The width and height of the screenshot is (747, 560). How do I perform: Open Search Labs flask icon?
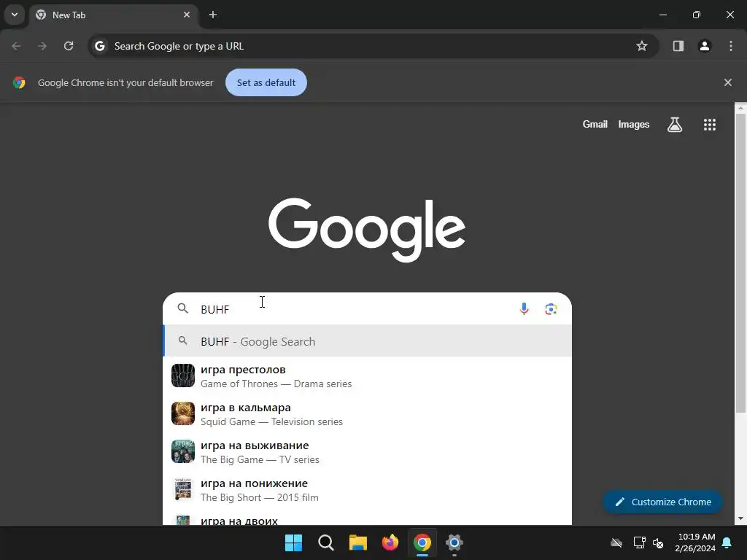point(675,124)
